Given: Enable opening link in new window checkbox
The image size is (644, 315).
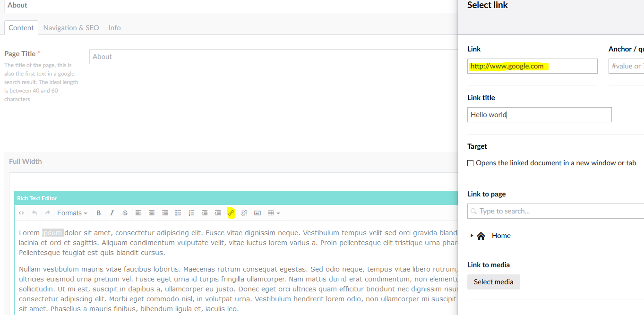Looking at the screenshot, I should click(471, 163).
